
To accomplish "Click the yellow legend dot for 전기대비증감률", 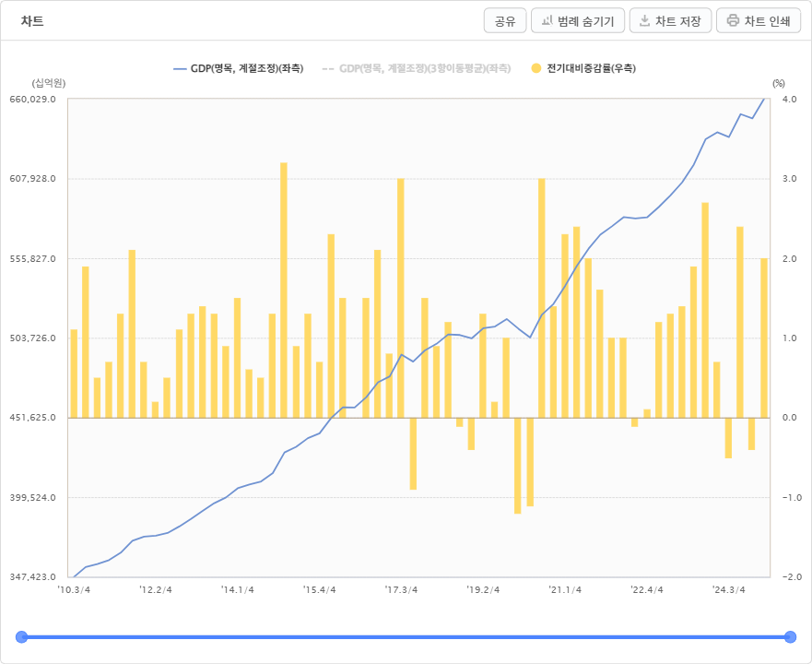I will click(x=536, y=68).
